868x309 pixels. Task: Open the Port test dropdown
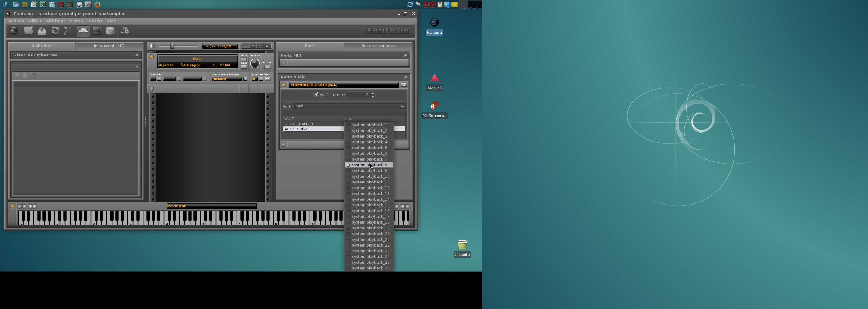click(x=350, y=106)
